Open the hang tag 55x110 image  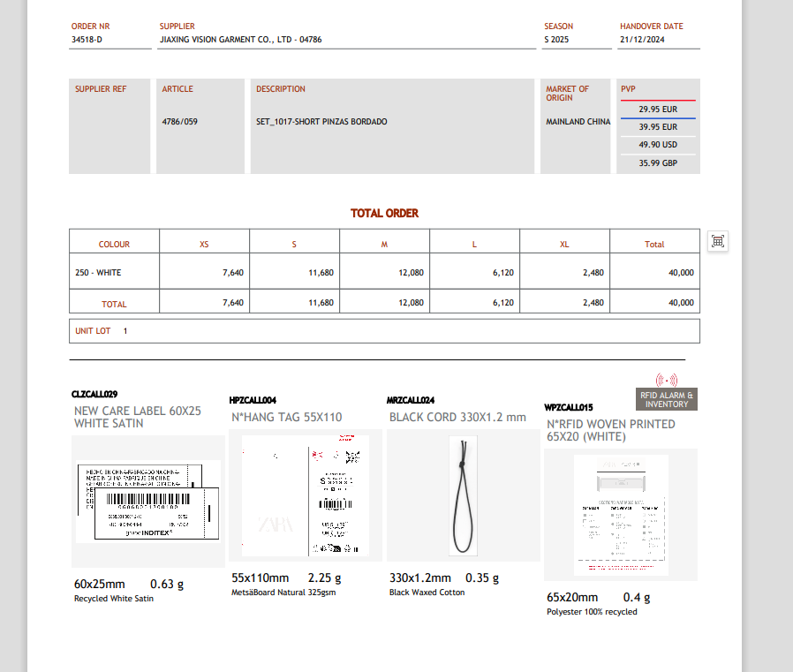click(305, 495)
